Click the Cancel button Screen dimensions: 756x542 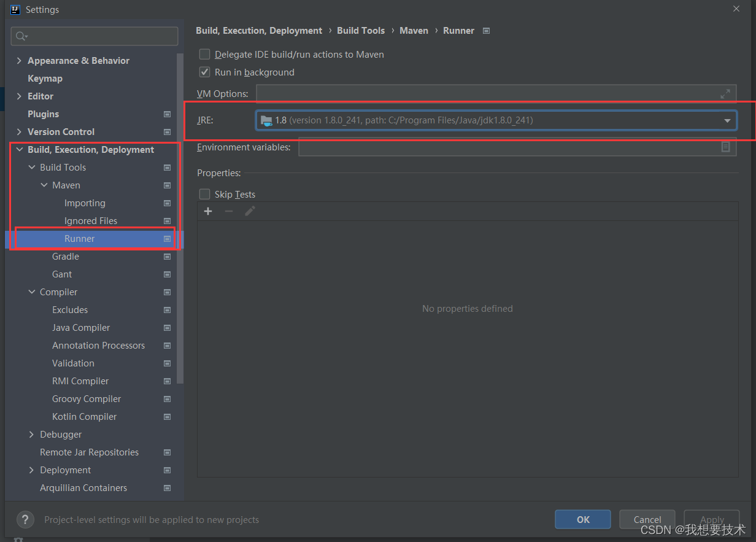647,519
